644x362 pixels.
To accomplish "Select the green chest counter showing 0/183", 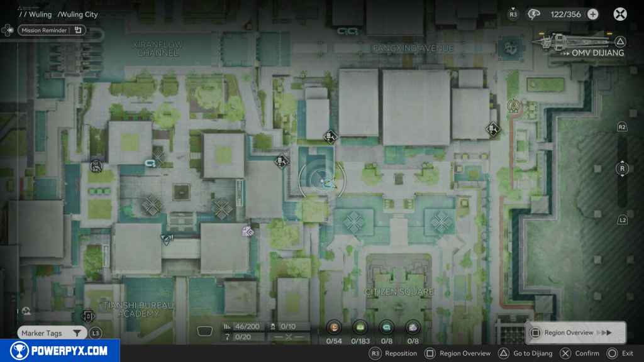I will click(361, 327).
